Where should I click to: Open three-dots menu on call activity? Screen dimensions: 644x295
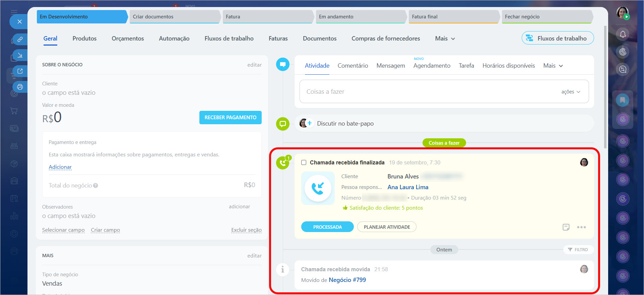(581, 227)
